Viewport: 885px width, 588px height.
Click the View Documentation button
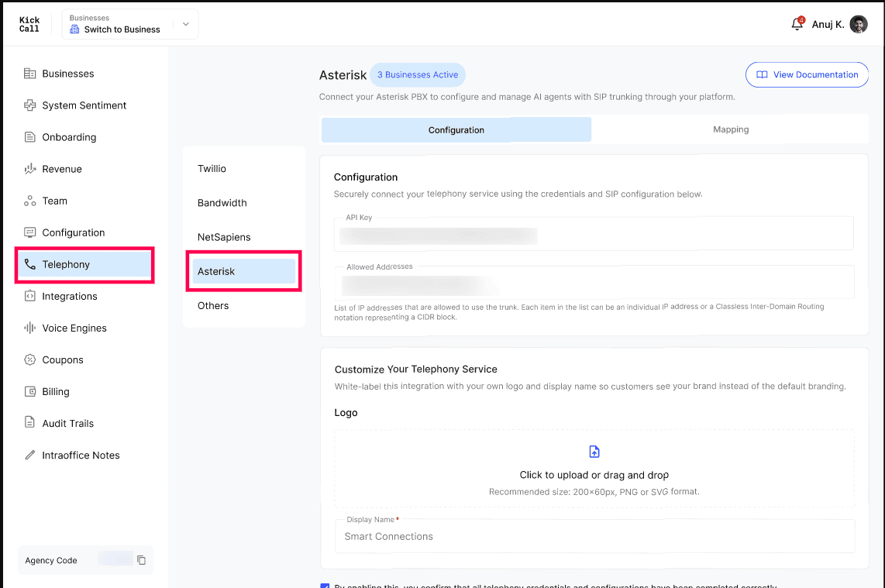click(807, 74)
